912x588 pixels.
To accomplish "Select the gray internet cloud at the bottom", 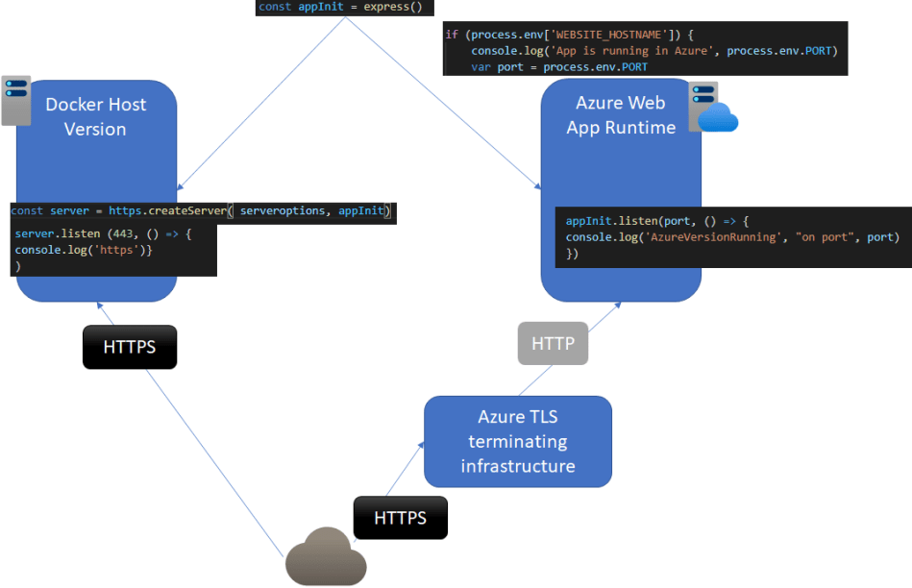I will click(326, 557).
